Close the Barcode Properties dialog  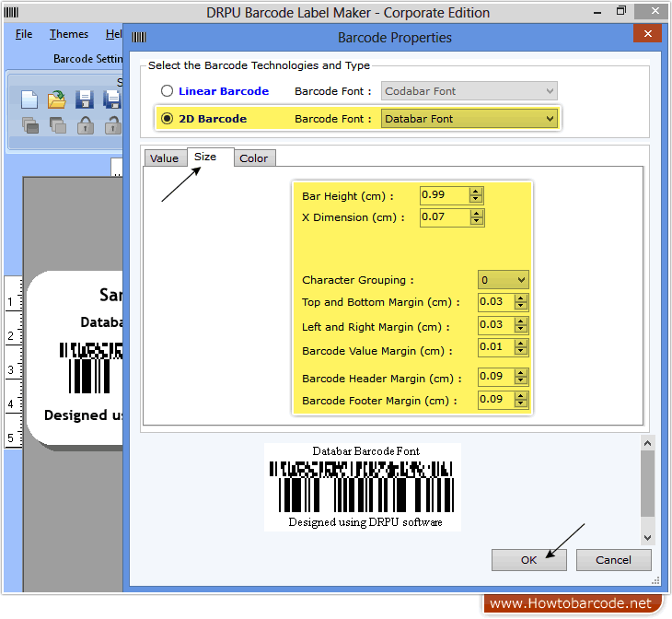(647, 33)
